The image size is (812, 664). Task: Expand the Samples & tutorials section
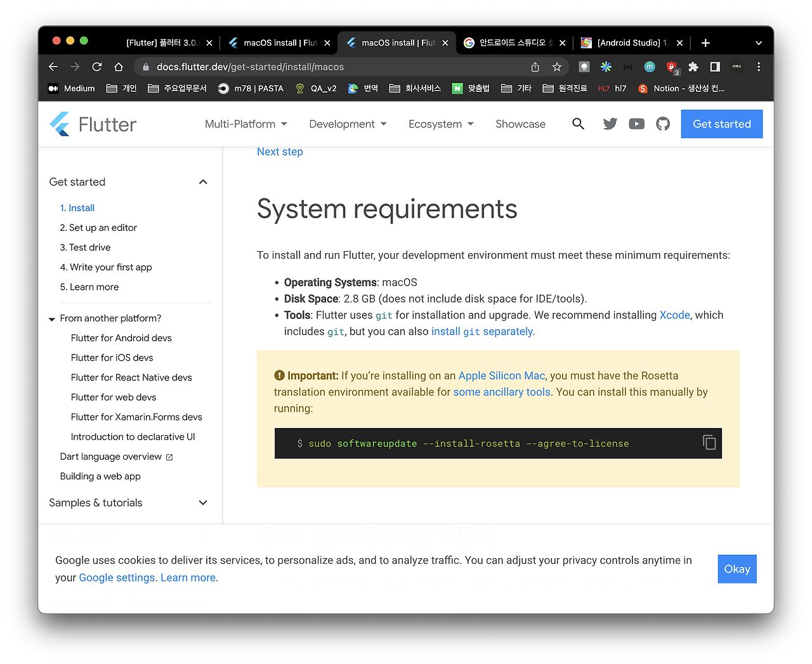point(203,503)
